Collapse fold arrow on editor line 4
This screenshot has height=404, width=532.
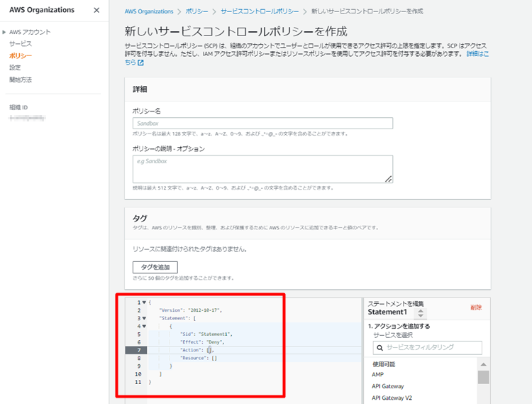(144, 327)
